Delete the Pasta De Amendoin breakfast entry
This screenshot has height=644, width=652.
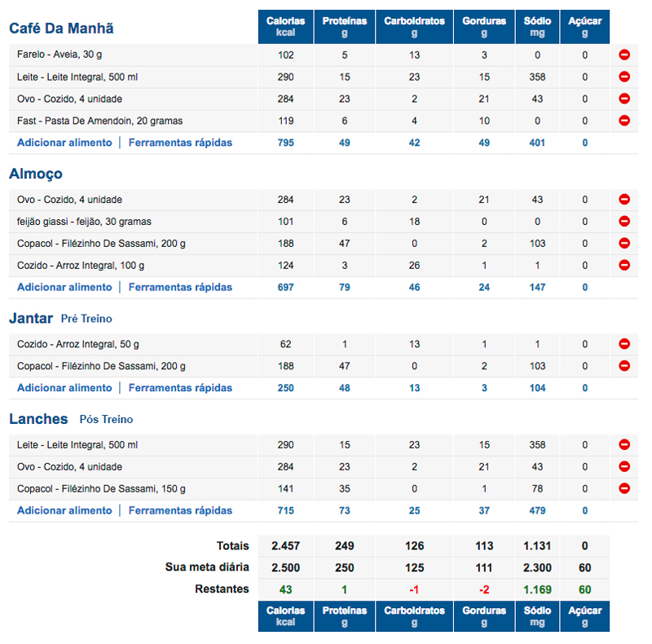pyautogui.click(x=624, y=121)
